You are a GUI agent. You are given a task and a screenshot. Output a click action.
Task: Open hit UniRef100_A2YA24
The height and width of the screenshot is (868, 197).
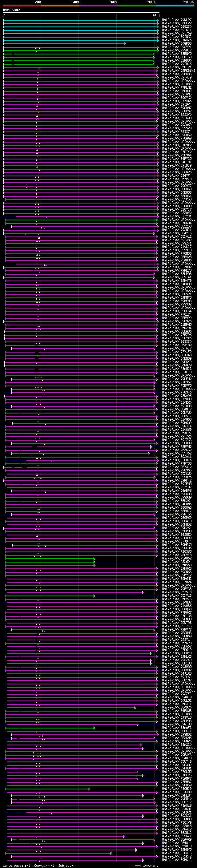[x=177, y=582]
